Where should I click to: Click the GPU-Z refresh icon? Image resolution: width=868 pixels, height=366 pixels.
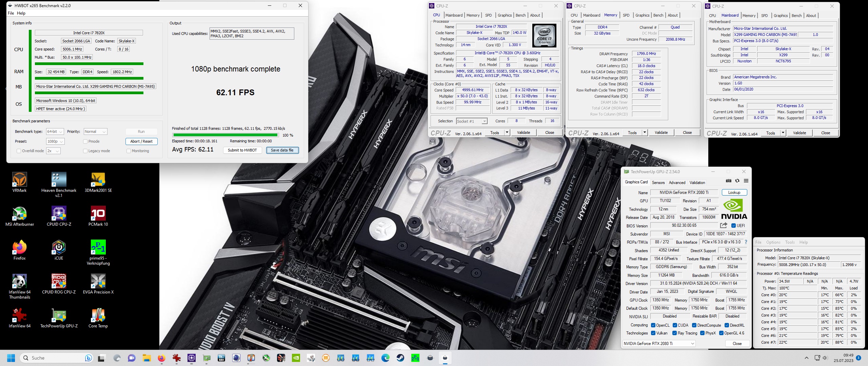737,181
